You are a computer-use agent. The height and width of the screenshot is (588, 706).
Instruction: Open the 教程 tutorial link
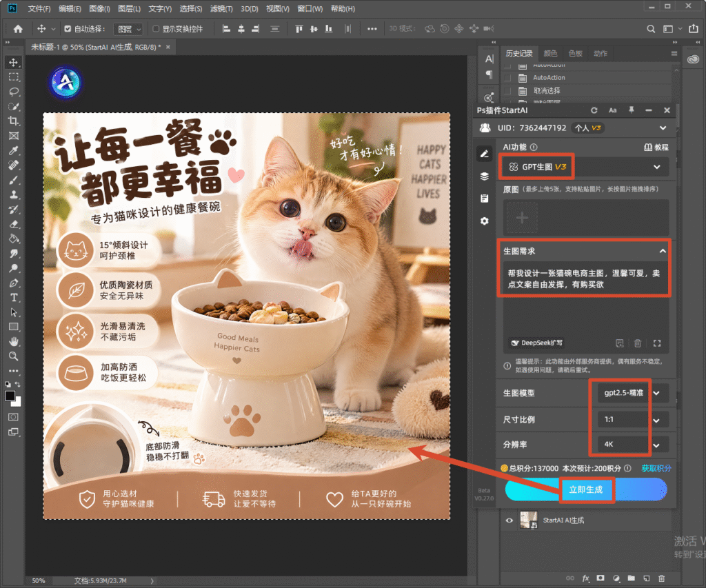tap(656, 148)
